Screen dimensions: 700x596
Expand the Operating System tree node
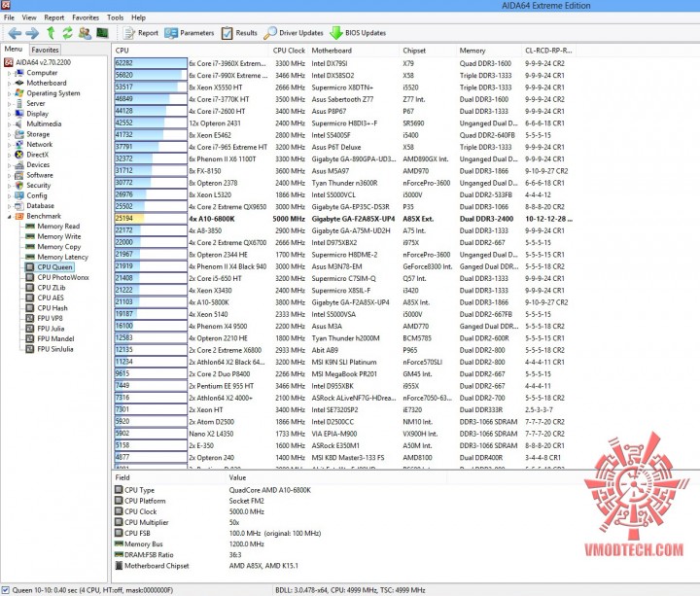pos(9,93)
